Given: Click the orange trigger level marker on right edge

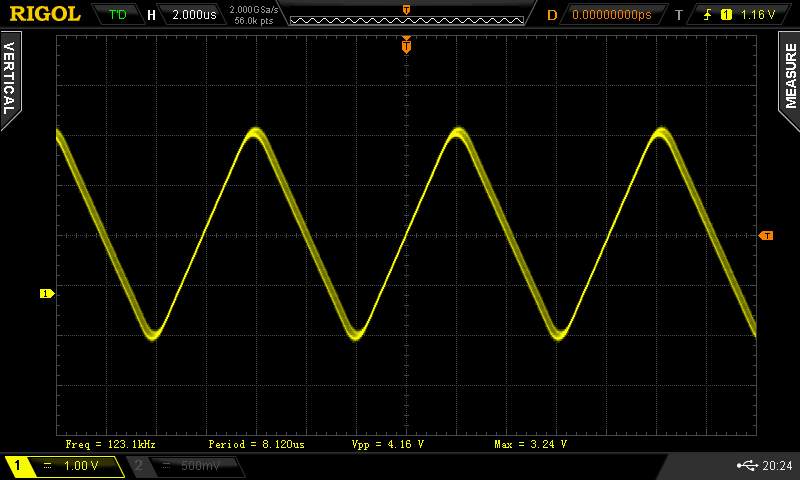Looking at the screenshot, I should 766,236.
